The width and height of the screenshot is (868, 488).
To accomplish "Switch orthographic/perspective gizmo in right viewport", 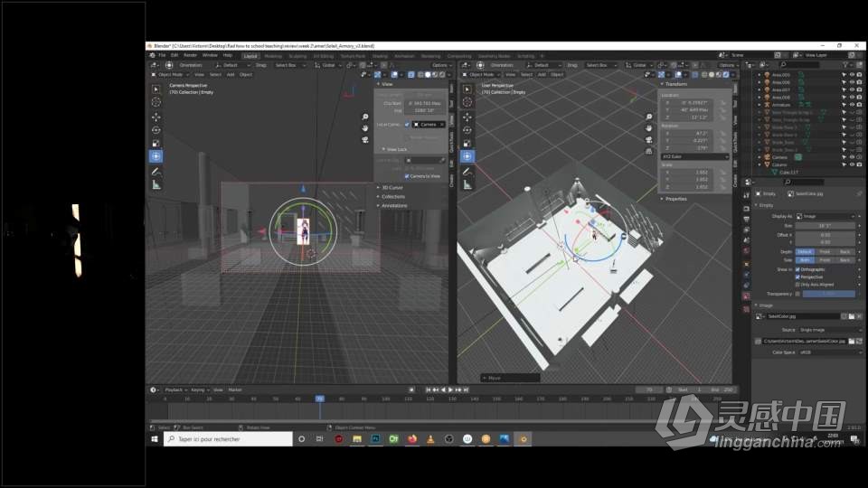I will click(x=649, y=151).
